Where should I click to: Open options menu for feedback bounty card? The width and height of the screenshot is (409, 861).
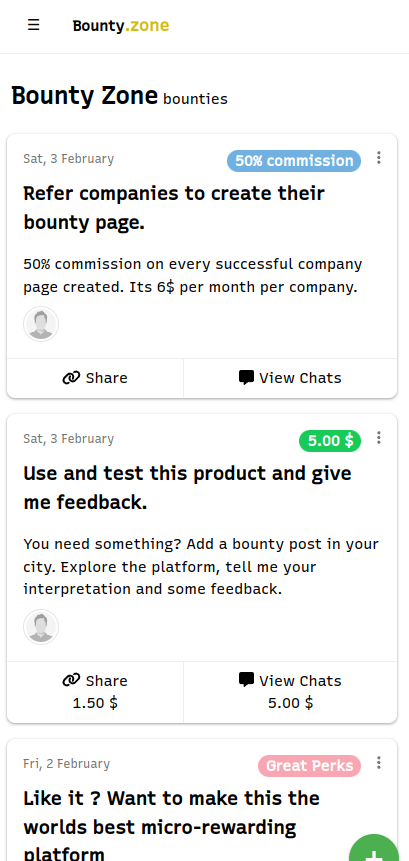tap(379, 438)
